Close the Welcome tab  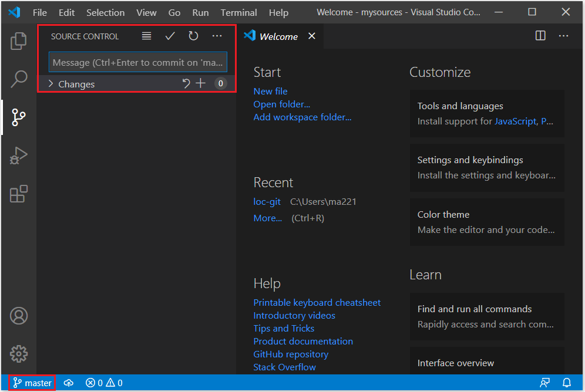(x=312, y=36)
